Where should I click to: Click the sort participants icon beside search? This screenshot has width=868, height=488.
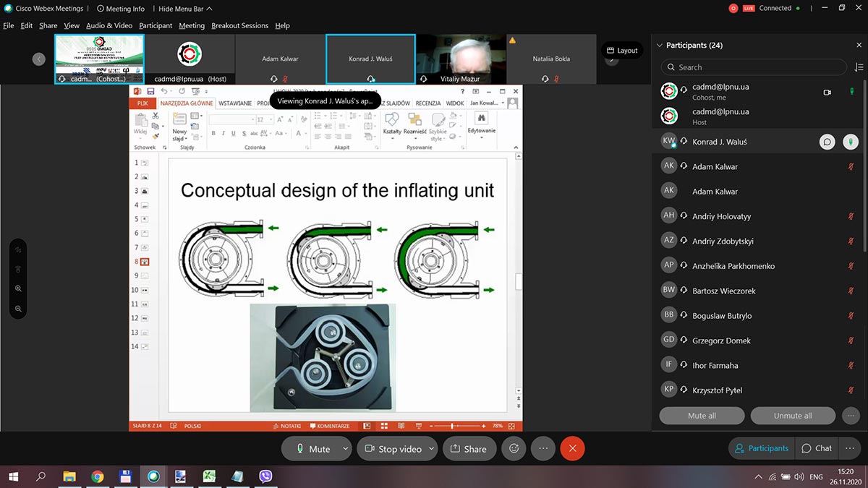(859, 67)
